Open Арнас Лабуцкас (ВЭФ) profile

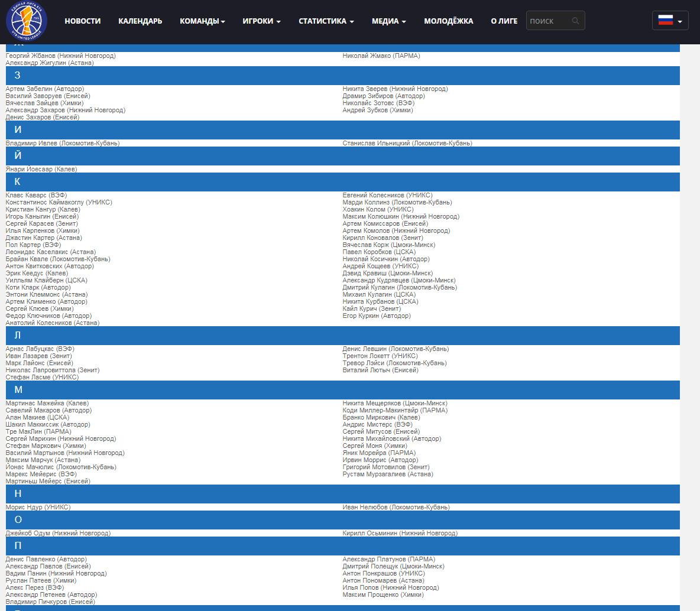40,349
